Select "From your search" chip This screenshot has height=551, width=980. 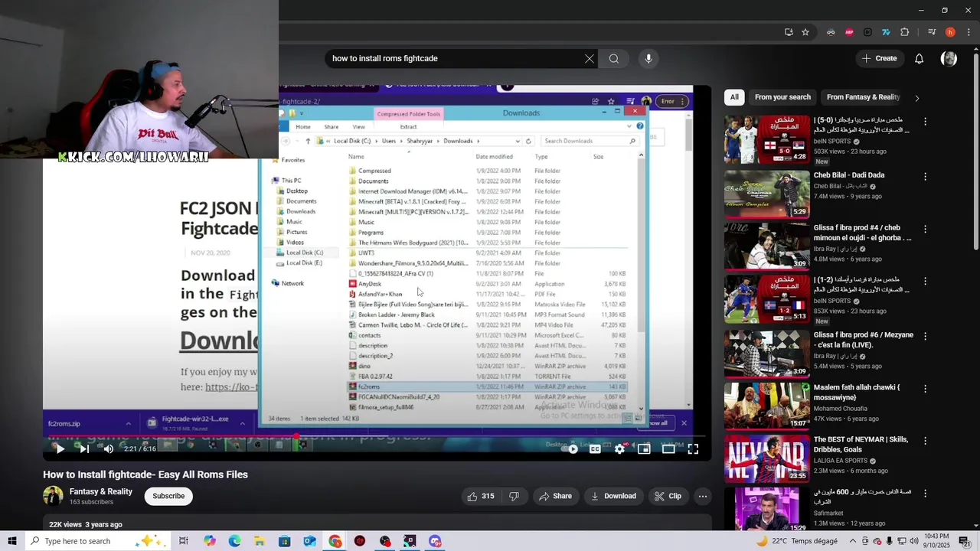[x=782, y=97]
